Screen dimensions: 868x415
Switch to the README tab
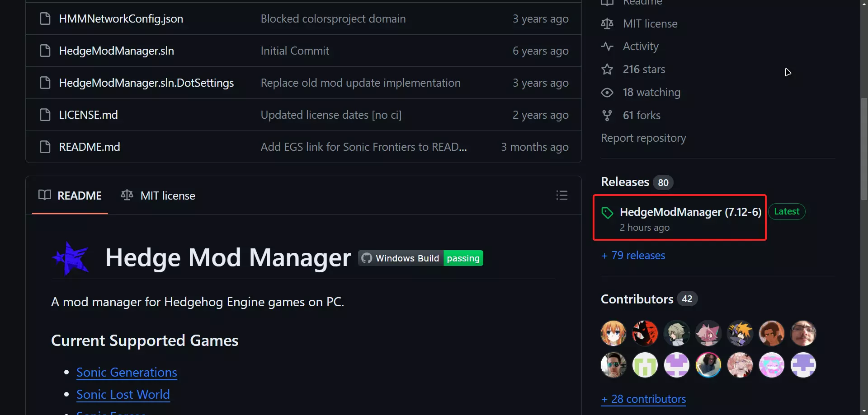tap(70, 196)
